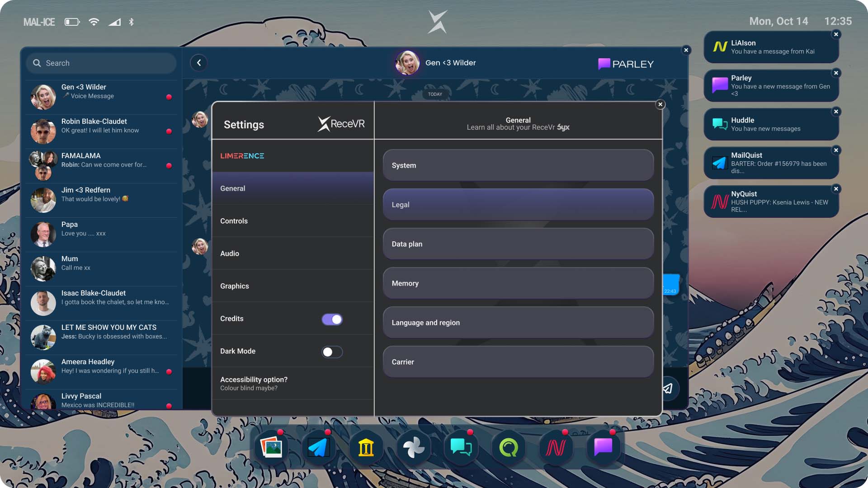Open the MailQuist BARTER order notification
The width and height of the screenshot is (868, 488).
point(771,163)
